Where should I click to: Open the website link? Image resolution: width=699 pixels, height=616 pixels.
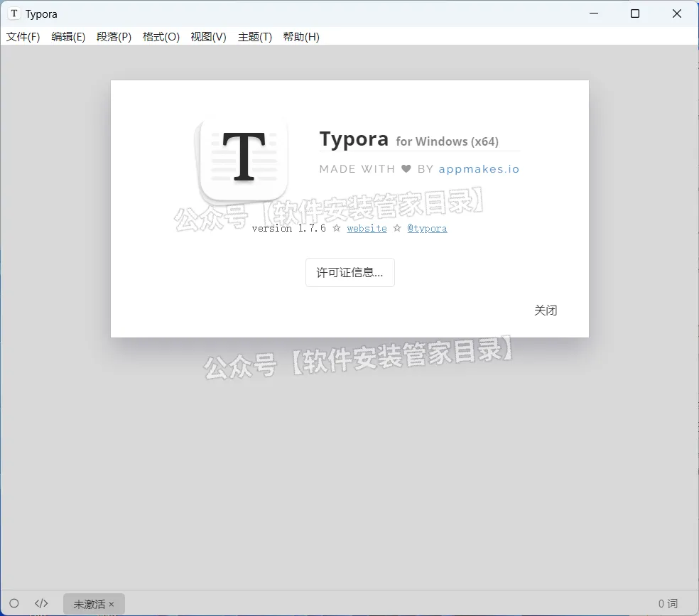pos(367,228)
